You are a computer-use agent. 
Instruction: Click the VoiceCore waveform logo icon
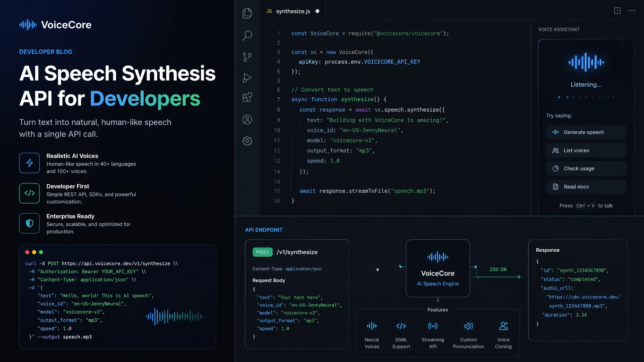coord(28,25)
